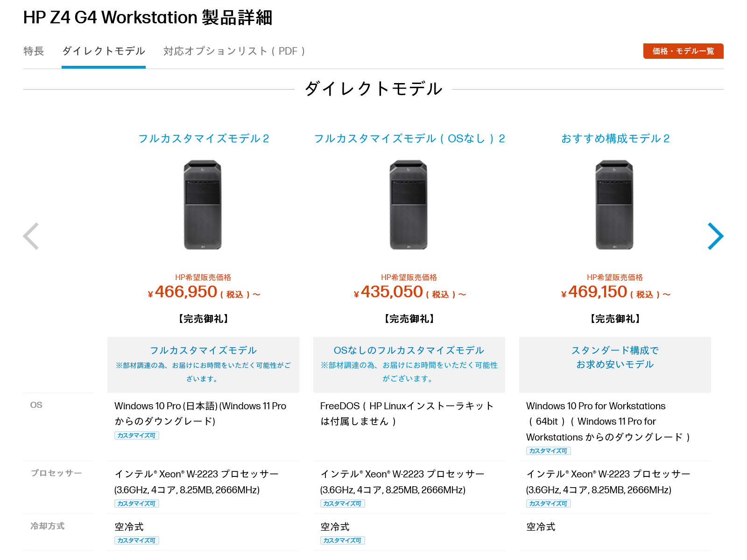This screenshot has height=560, width=747.
Task: Click カスタマイズ可 badge under Windows 10 Pro for Workstations
Action: (x=548, y=451)
